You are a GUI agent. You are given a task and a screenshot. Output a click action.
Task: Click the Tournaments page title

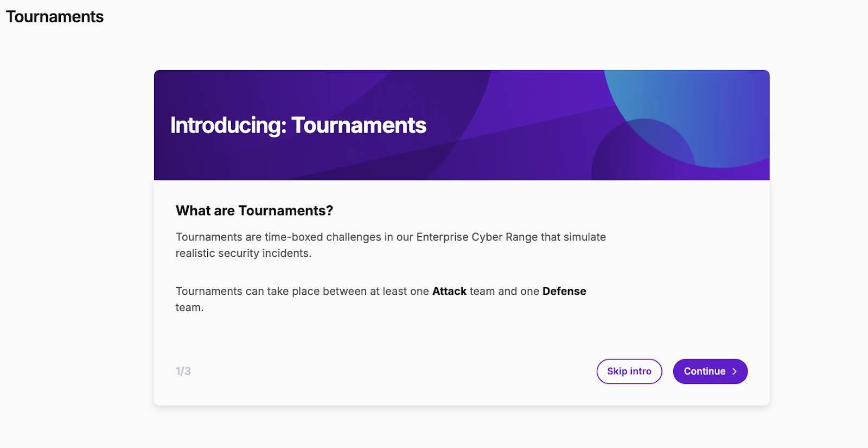(55, 17)
